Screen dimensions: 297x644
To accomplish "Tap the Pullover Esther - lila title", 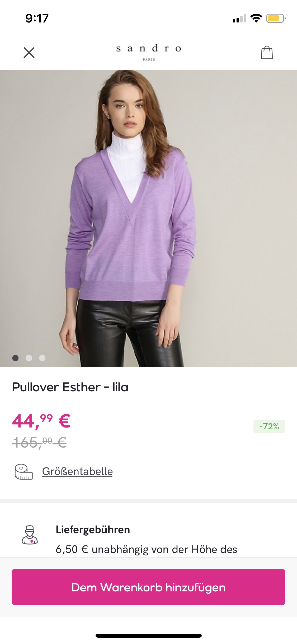I will pos(70,387).
